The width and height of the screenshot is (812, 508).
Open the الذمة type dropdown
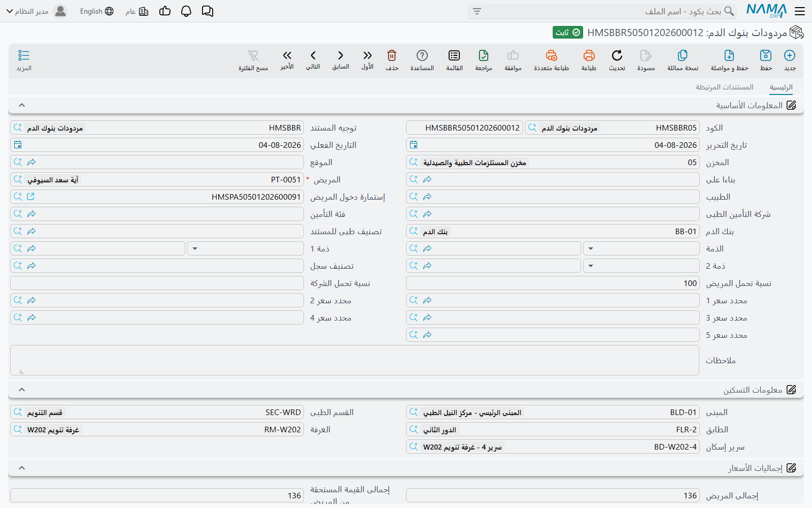point(591,249)
